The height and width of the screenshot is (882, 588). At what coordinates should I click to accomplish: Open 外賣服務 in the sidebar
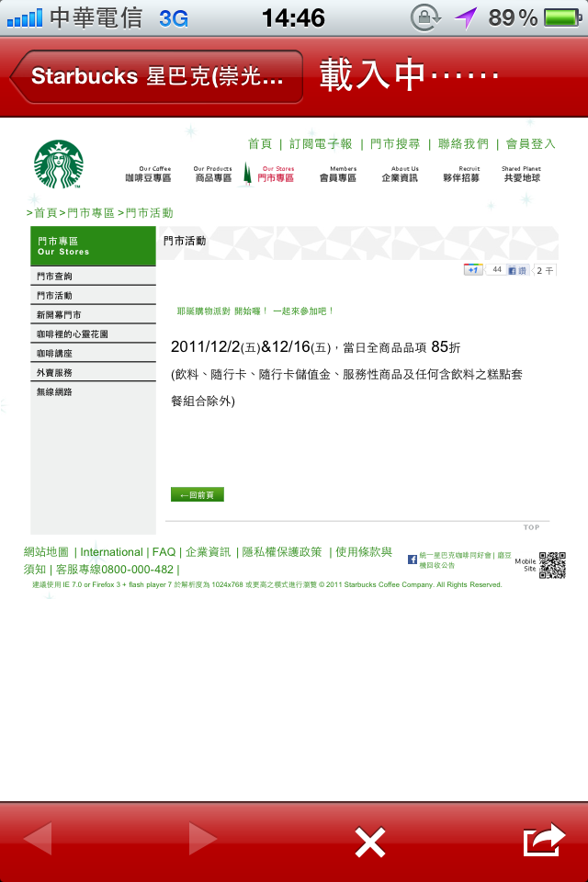click(x=93, y=372)
